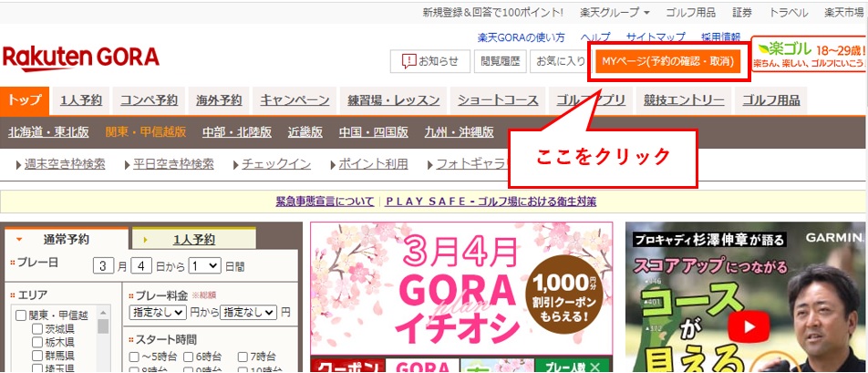Click the yellow triangle in the 1人予約 search tab

146,240
